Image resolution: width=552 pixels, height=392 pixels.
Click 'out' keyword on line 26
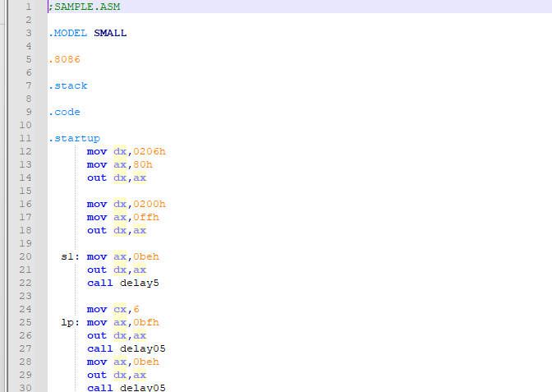(97, 335)
